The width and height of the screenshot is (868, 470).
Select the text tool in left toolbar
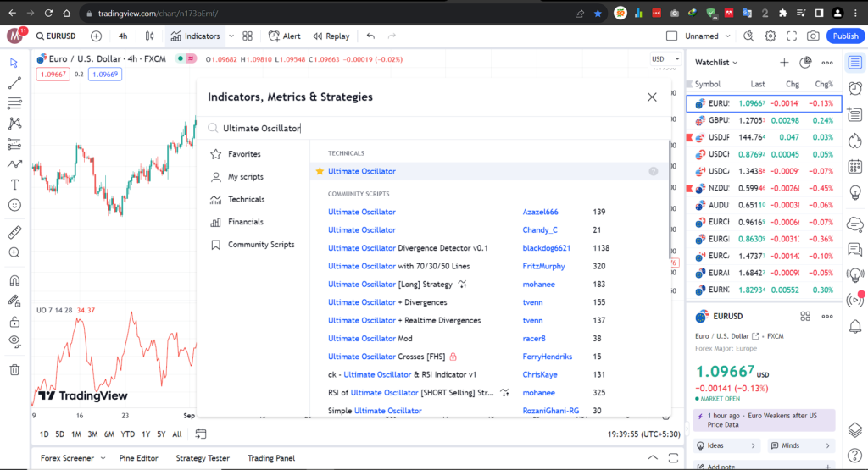[14, 185]
